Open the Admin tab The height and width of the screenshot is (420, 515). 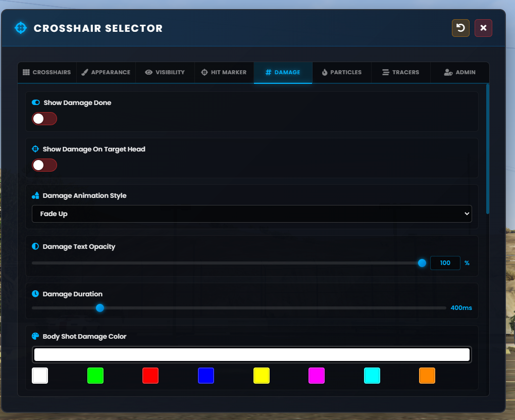[460, 72]
